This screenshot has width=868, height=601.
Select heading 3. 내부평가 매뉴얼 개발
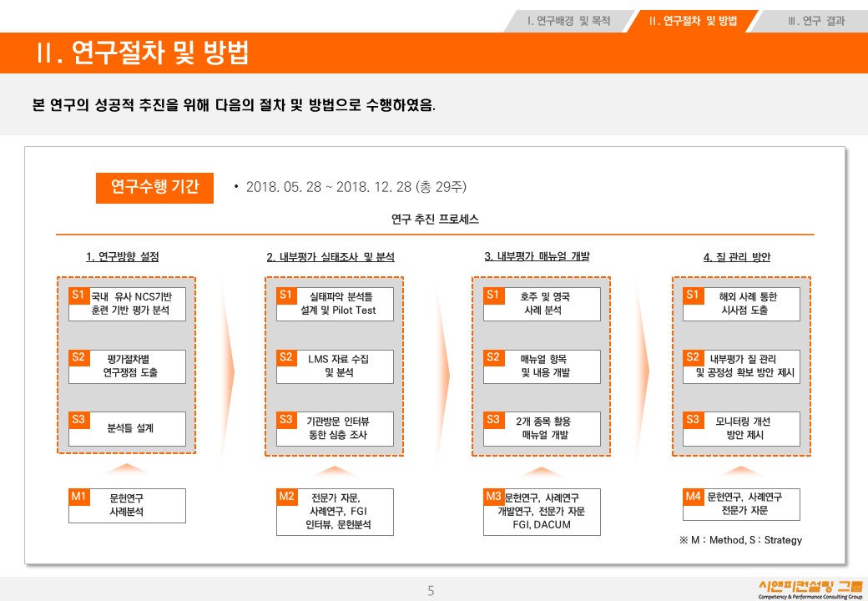(537, 256)
